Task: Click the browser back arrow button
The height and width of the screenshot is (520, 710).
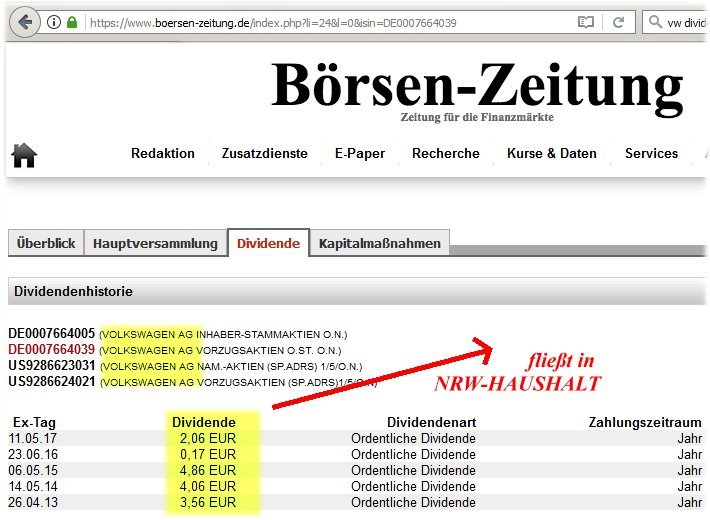Action: (x=25, y=22)
